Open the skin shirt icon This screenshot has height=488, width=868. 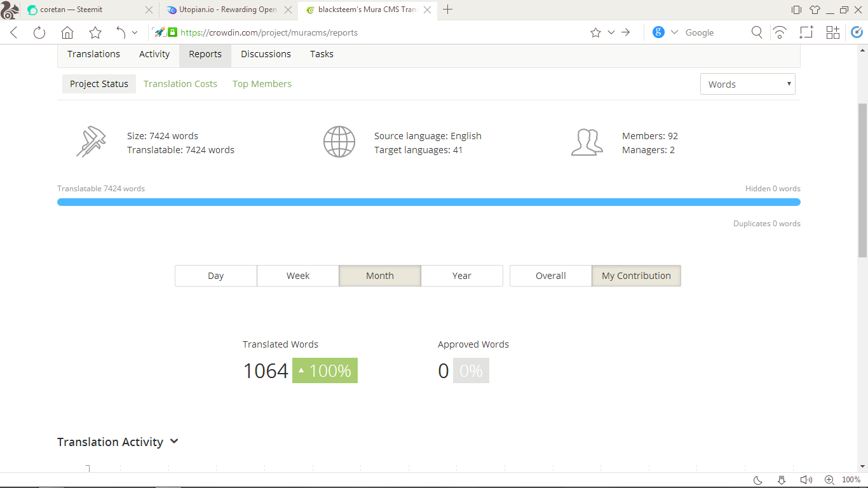coord(815,10)
